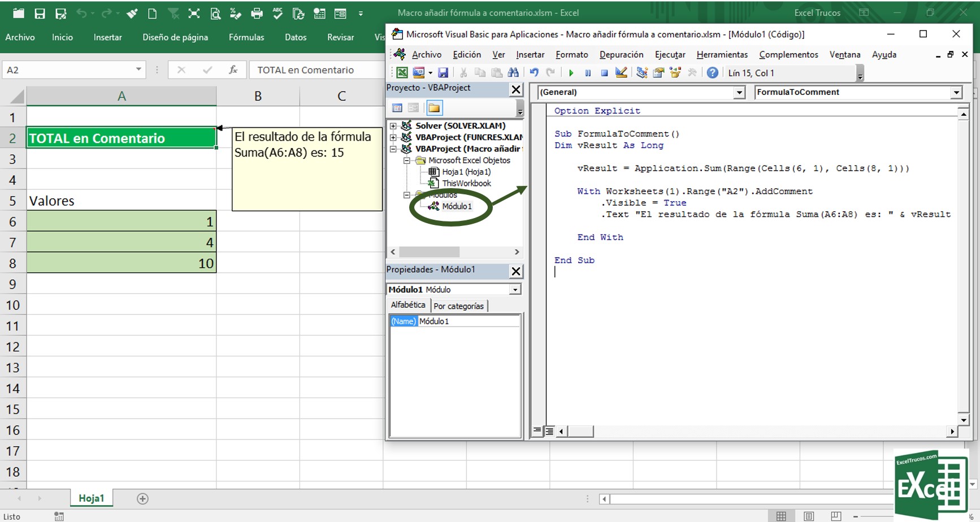The image size is (980, 522).
Task: Add a new sheet with the plus button
Action: (142, 498)
